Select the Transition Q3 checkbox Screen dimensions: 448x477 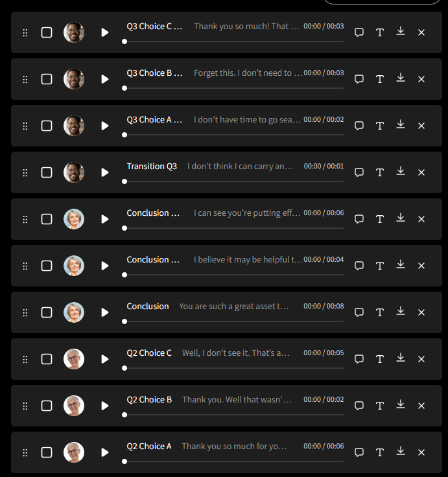pos(47,172)
